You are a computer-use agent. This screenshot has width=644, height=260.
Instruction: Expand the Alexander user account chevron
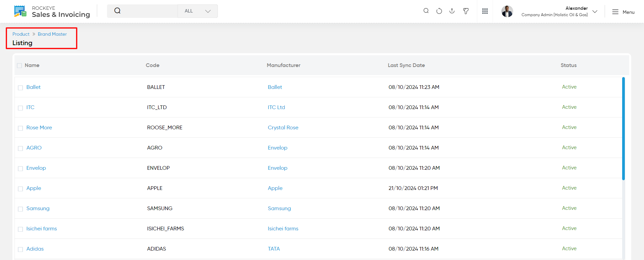point(595,11)
